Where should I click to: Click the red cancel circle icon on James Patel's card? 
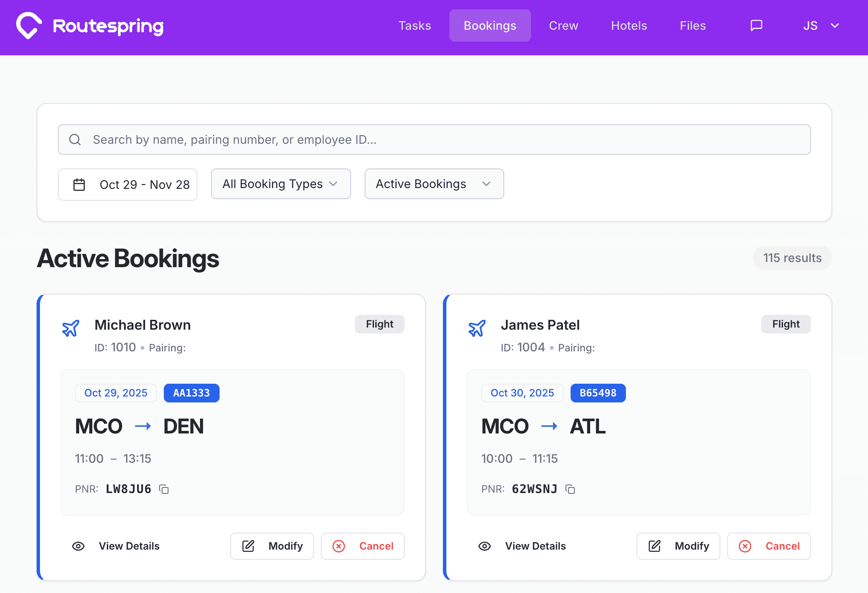(x=745, y=546)
